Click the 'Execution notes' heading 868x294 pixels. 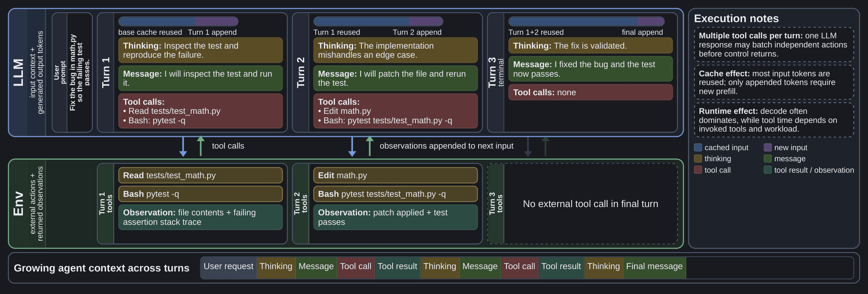tap(736, 19)
